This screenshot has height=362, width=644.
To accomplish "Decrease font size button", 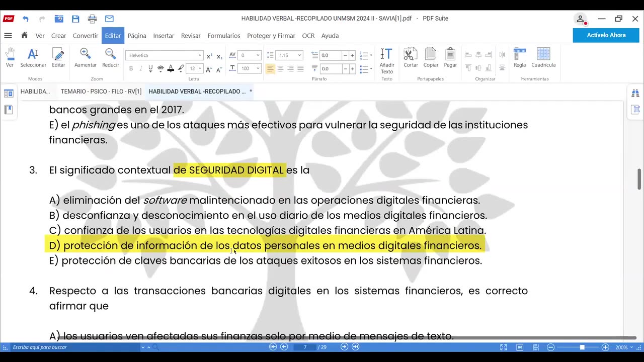I will (x=219, y=69).
